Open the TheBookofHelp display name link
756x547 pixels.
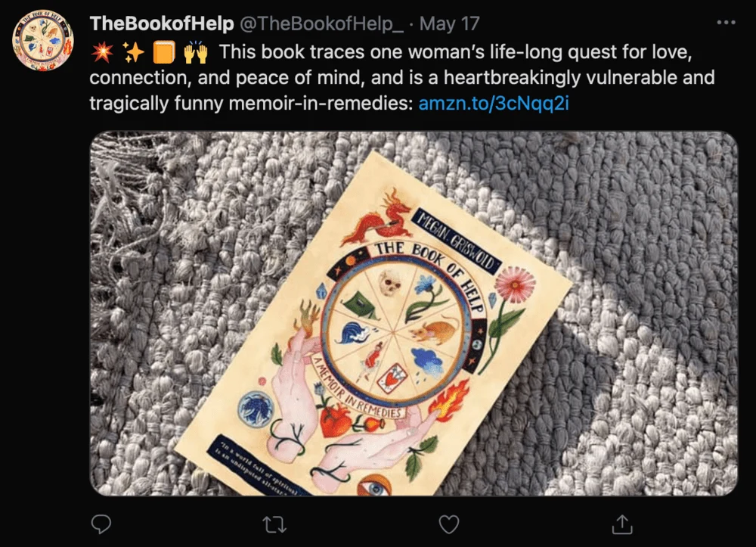tap(162, 23)
